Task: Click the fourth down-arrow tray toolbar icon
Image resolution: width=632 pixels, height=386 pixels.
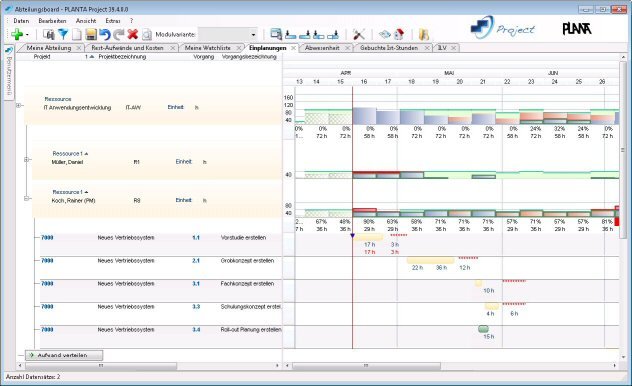Action: click(x=333, y=35)
